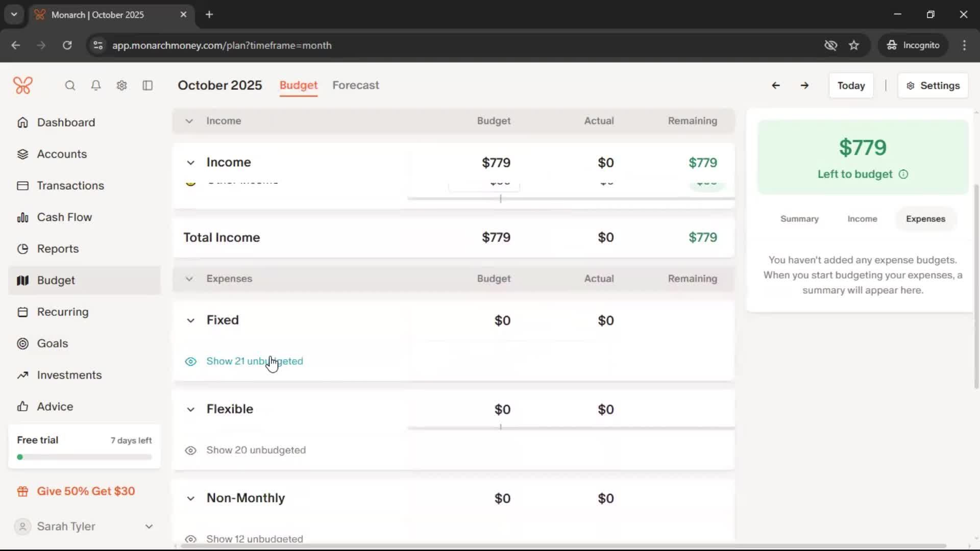Go to next month arrow
The image size is (980, 551).
pos(804,85)
